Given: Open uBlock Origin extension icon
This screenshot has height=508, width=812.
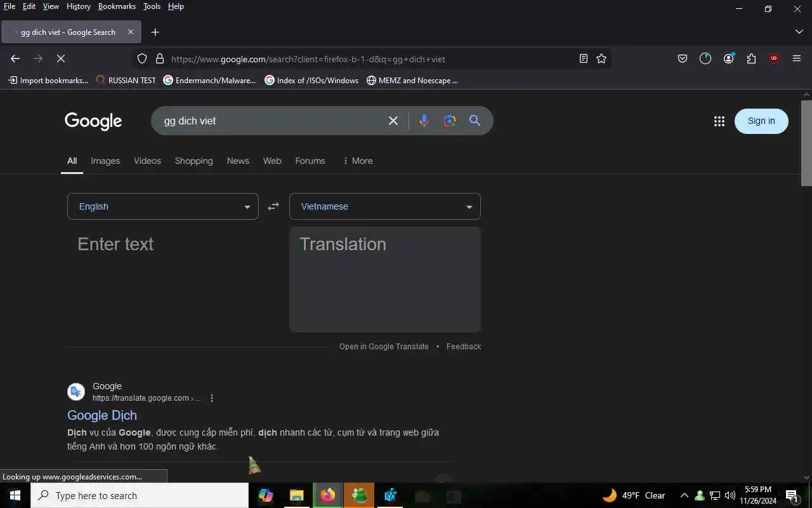Looking at the screenshot, I should click(x=774, y=58).
